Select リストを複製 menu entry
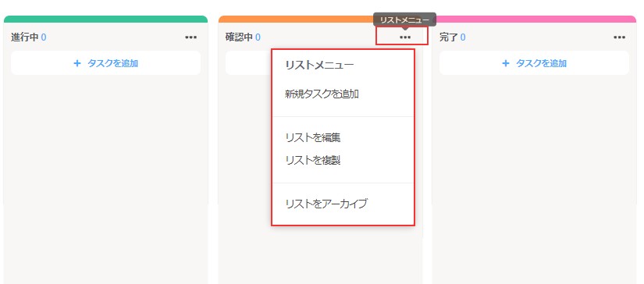This screenshot has height=284, width=644. (313, 160)
